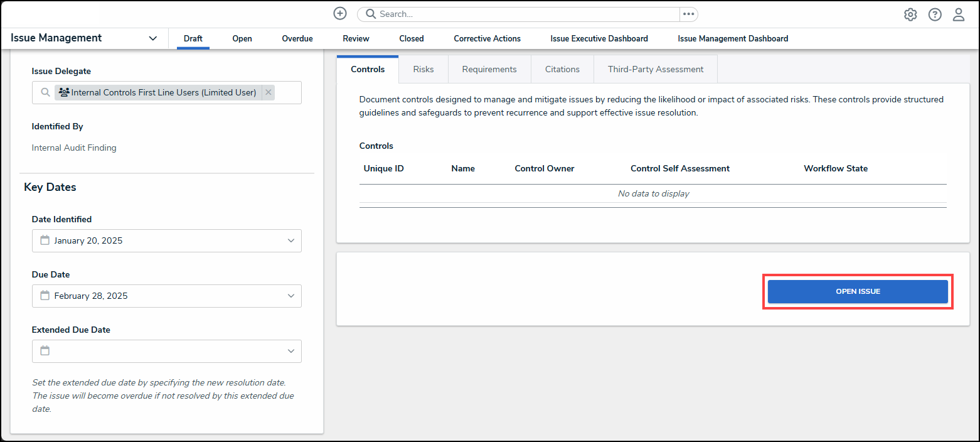Go to the Corrective Actions menu item
The width and height of the screenshot is (980, 442).
(487, 38)
